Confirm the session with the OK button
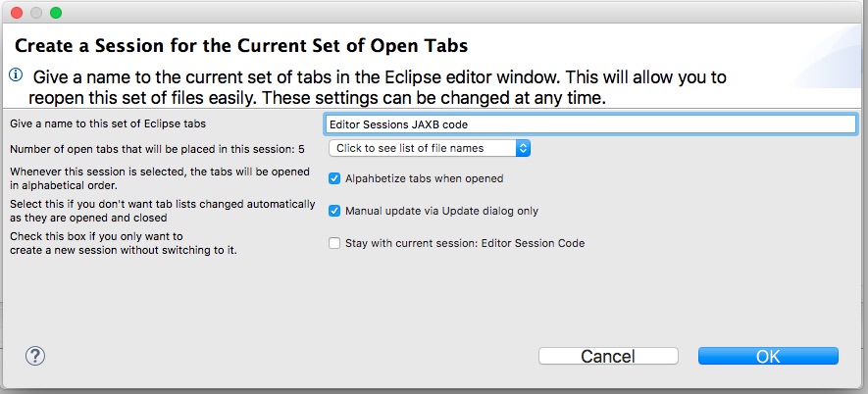 point(768,357)
